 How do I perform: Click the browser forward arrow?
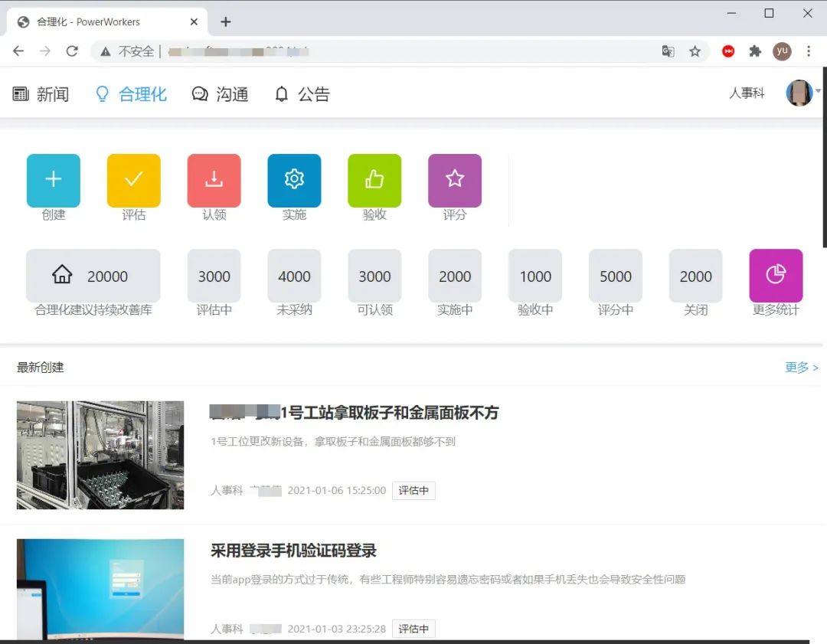click(45, 51)
